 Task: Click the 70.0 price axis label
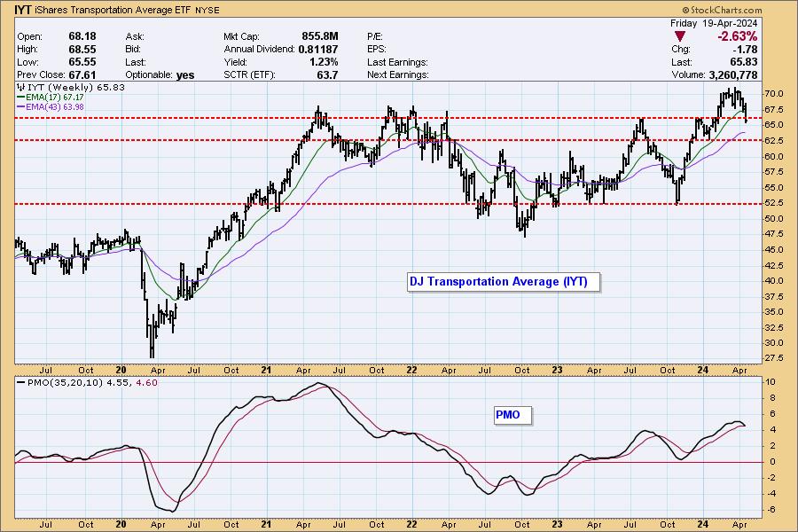pos(773,94)
